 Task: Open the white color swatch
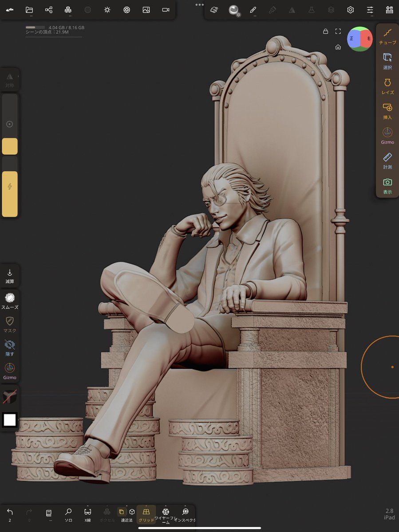point(10,419)
